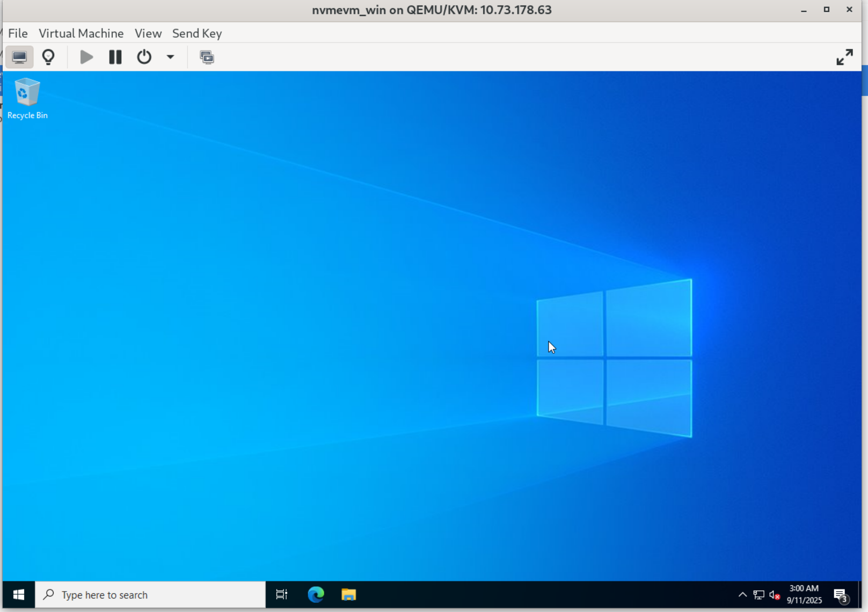Viewport: 868px width, 612px height.
Task: Show hidden system tray icons
Action: pos(742,595)
